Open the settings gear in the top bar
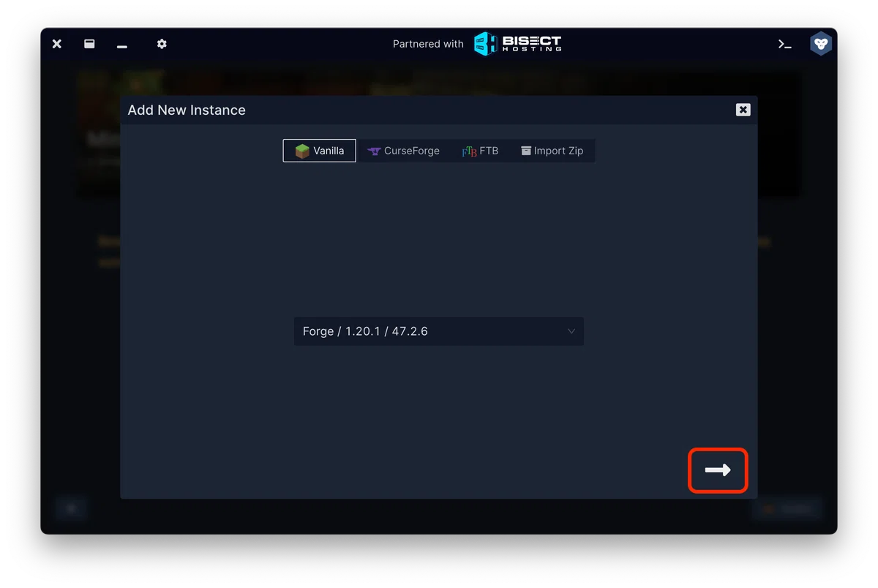This screenshot has height=588, width=878. click(x=162, y=44)
